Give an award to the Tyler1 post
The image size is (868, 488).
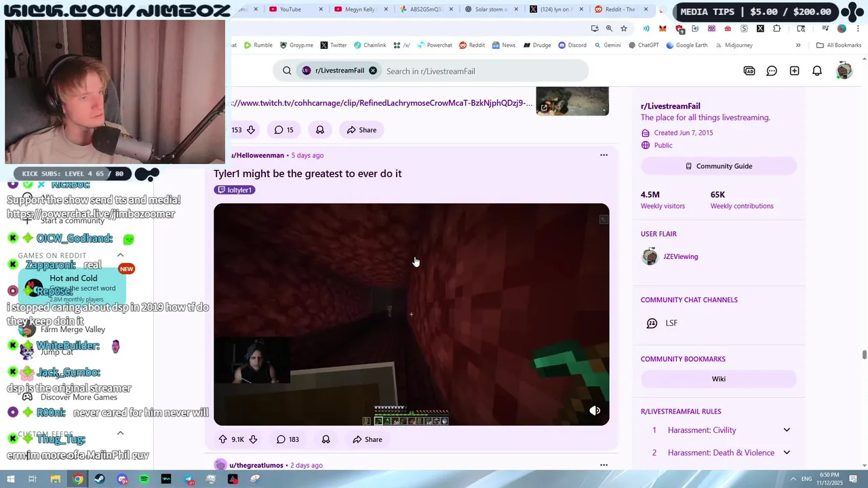[325, 439]
